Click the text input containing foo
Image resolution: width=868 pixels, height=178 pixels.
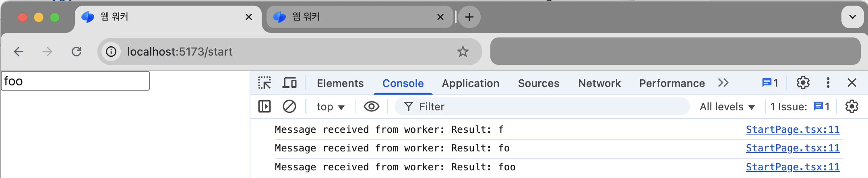(x=75, y=81)
